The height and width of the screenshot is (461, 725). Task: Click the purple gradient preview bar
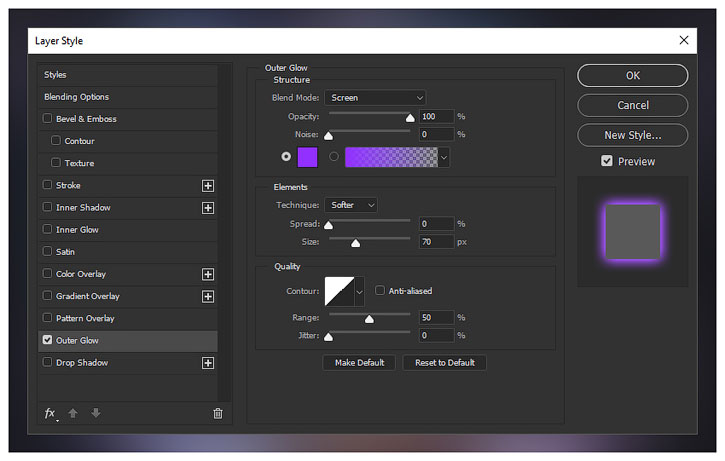391,157
